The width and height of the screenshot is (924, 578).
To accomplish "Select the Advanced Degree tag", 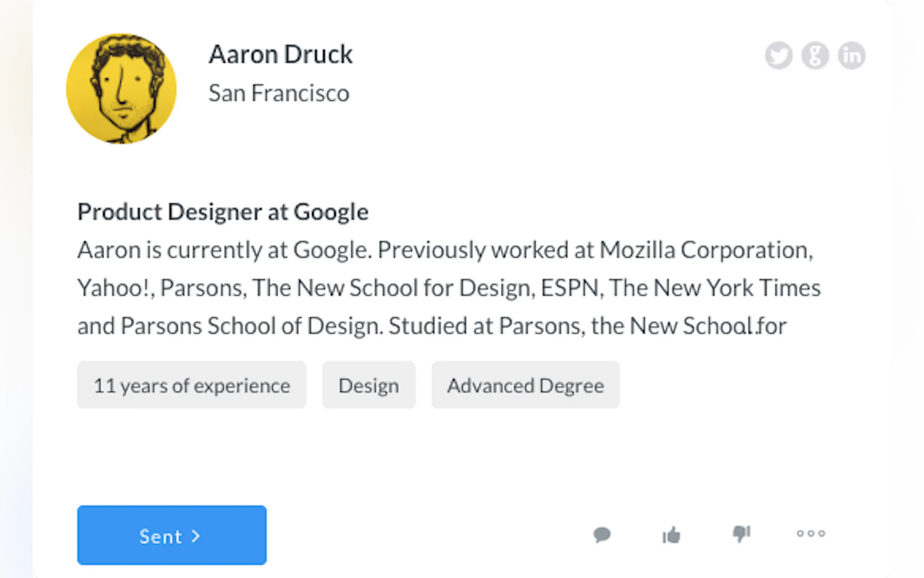I will coord(526,385).
